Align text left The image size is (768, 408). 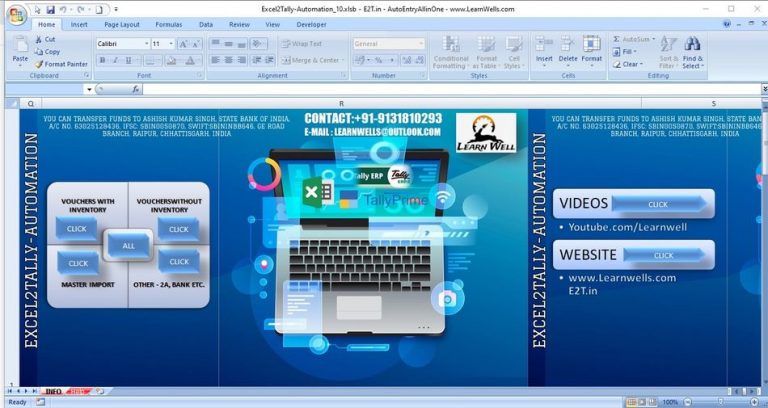(216, 60)
